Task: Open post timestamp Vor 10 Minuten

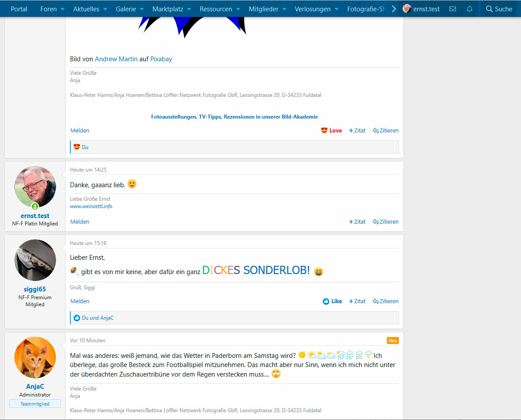Action: tap(88, 340)
